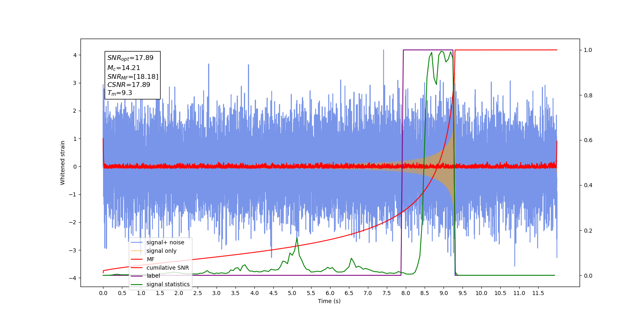Viewport: 644px width, 322px height.
Task: Click the right y-axis tick label 0.0
Action: tap(588, 276)
